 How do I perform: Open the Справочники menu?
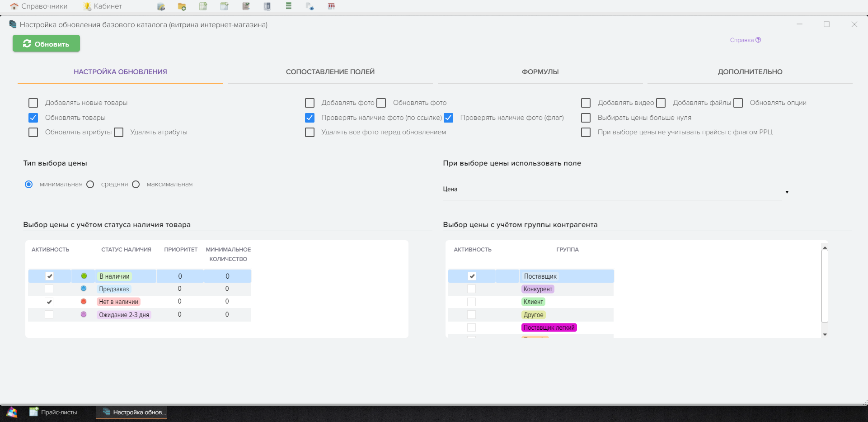tap(39, 6)
